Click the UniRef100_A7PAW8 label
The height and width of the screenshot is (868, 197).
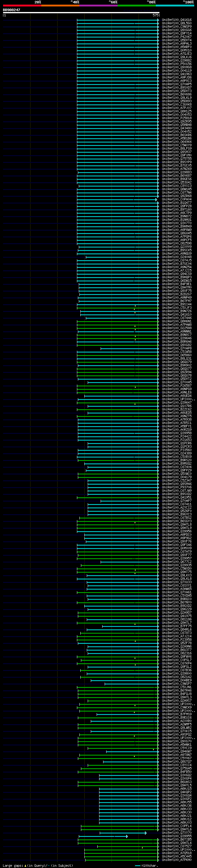[x=177, y=325]
